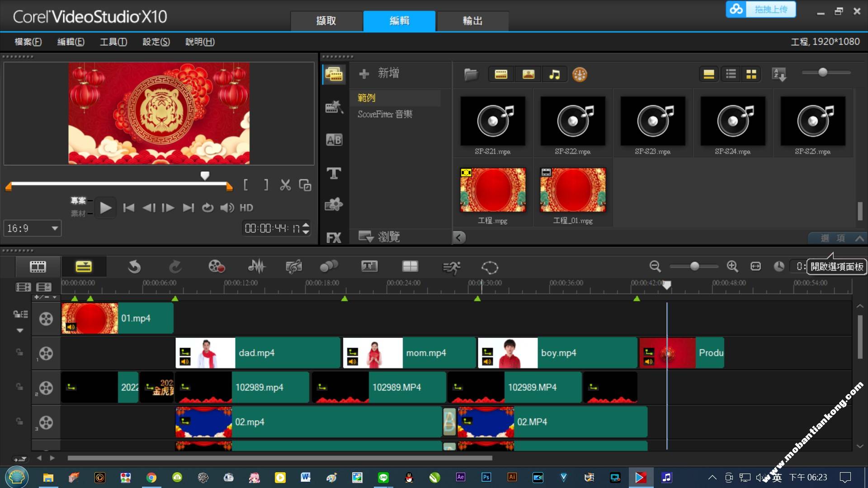The image size is (868, 488).
Task: Open the Record/Capture option icon
Action: pos(217,267)
